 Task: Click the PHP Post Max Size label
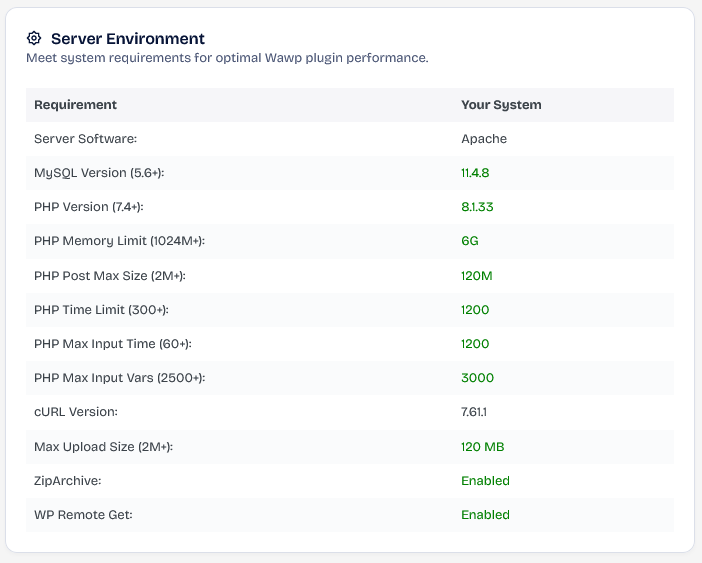(x=110, y=276)
